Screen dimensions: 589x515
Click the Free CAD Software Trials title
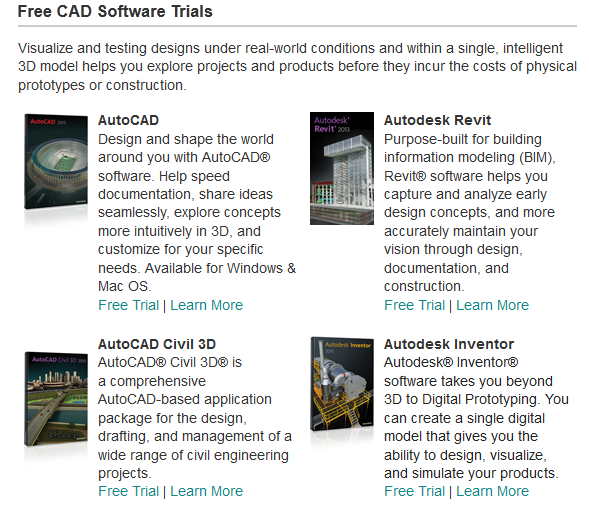click(x=115, y=11)
